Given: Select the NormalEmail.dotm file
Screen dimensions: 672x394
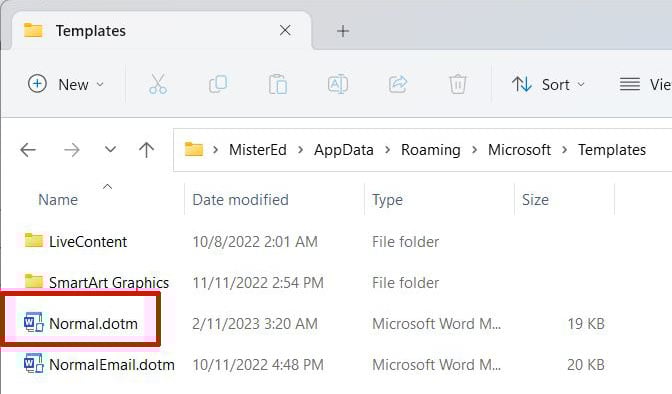Looking at the screenshot, I should coord(112,365).
